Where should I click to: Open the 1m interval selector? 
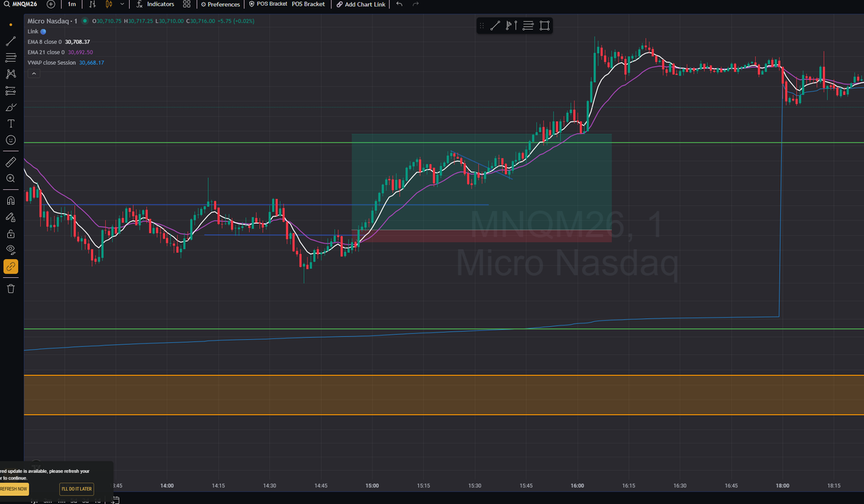[72, 4]
